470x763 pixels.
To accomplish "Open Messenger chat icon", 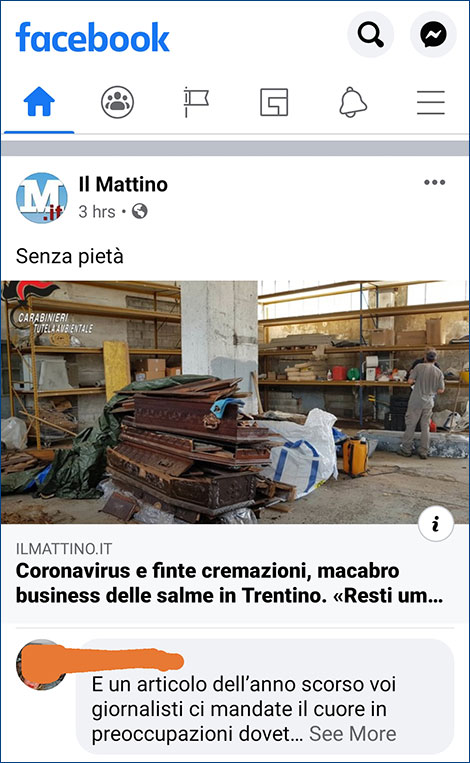I will [434, 35].
